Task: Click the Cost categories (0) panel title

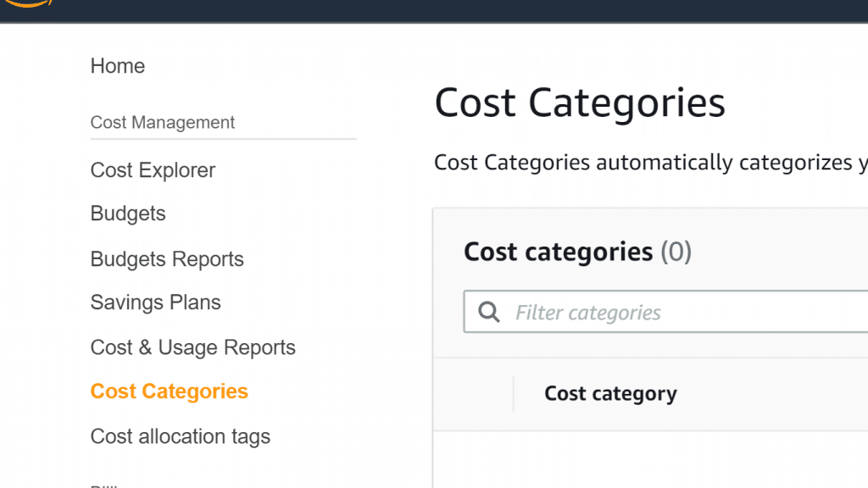Action: tap(577, 252)
